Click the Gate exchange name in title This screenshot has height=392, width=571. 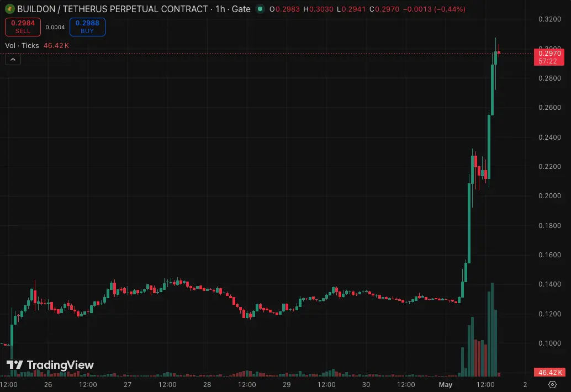pyautogui.click(x=241, y=9)
